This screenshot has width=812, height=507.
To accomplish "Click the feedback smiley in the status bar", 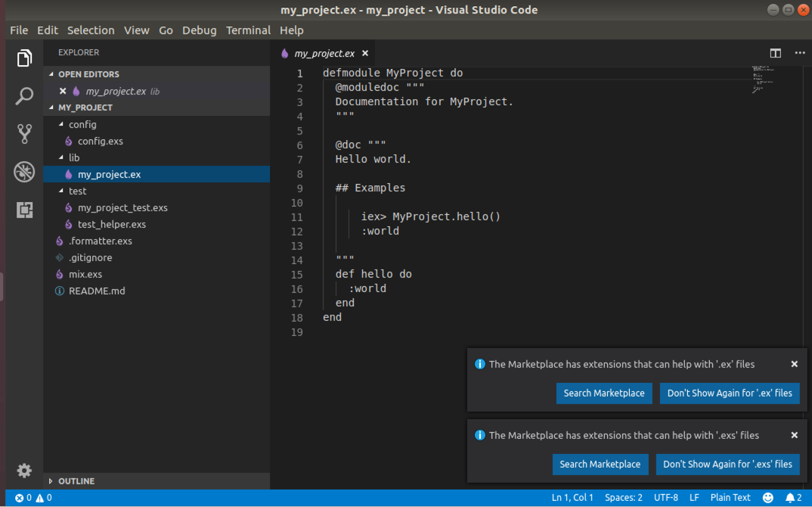I will point(767,497).
